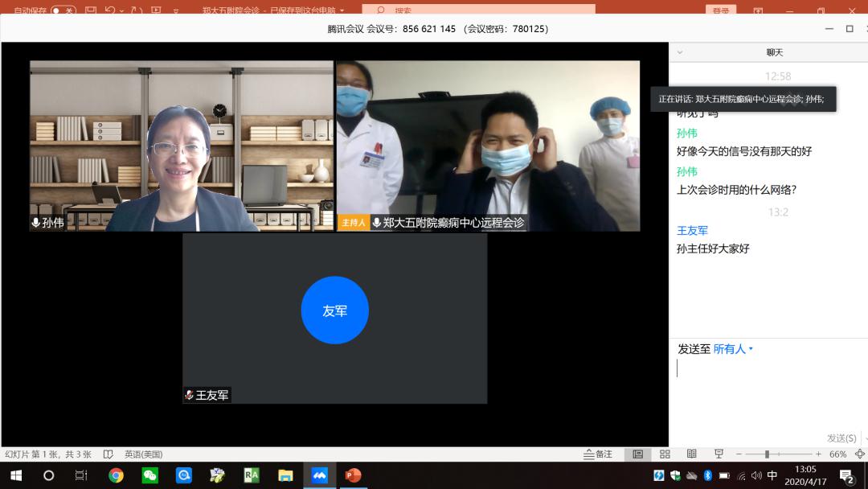
Task: Run spell check via the proofing status icon
Action: [108, 454]
